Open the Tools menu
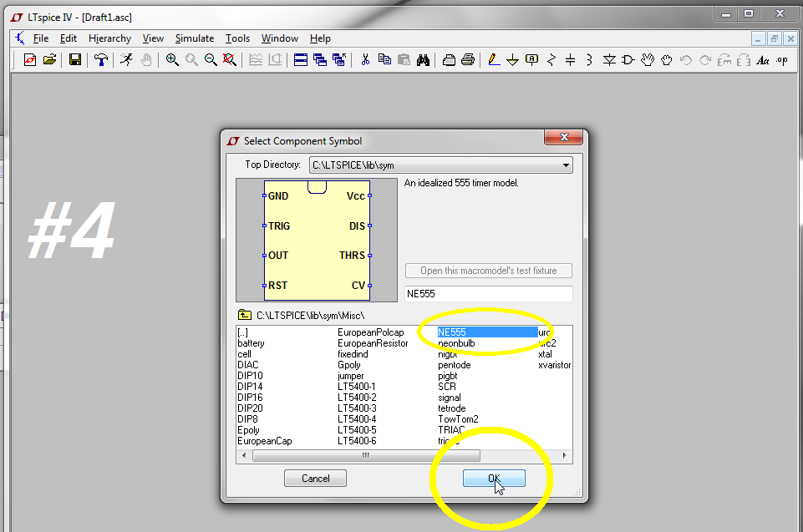Viewport: 803px width, 532px height. point(237,38)
